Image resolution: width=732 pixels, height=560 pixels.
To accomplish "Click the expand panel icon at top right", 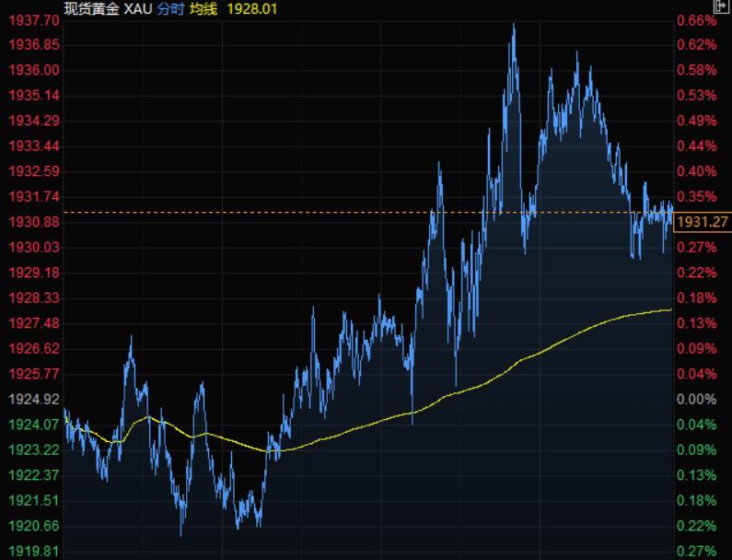I will [720, 7].
